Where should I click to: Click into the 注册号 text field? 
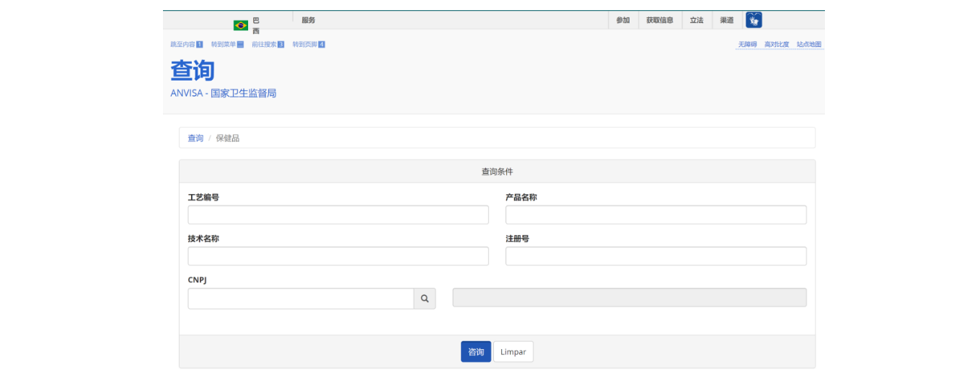click(x=655, y=256)
